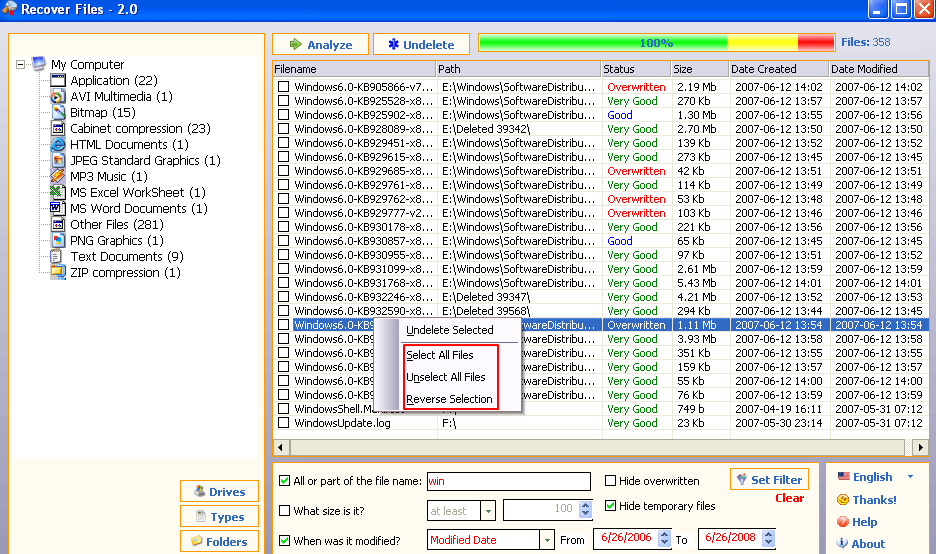Check the Windows6.0-KB905866 file checkbox
Screen dimensions: 936x554
click(284, 87)
